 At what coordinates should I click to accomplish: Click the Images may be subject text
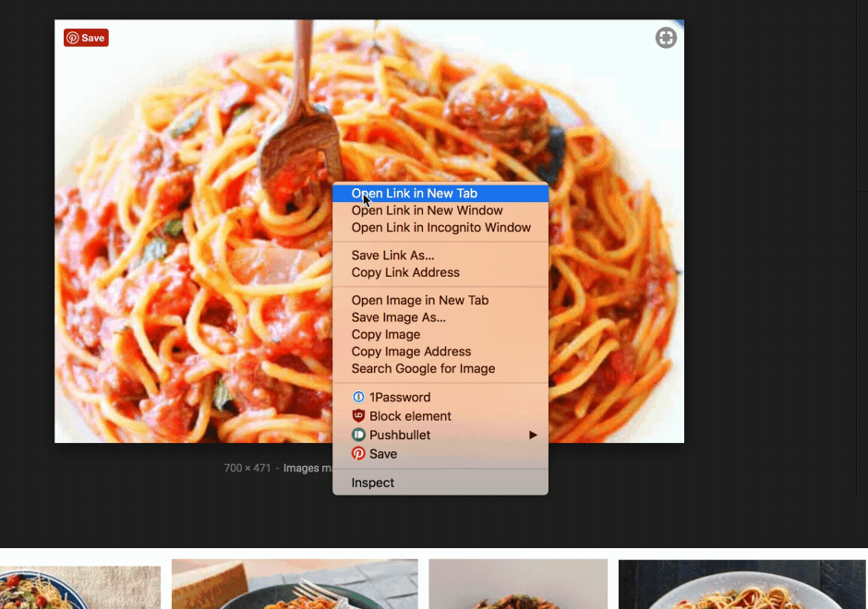pyautogui.click(x=307, y=468)
